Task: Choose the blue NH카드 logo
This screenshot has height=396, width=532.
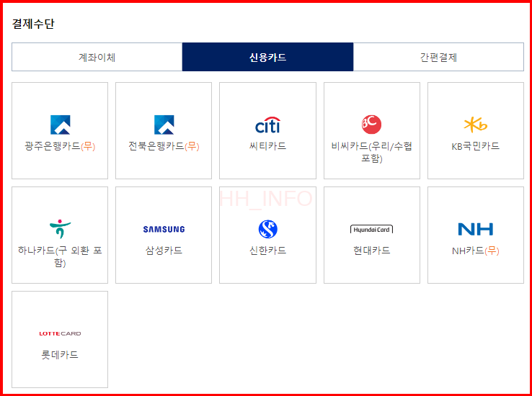Action: pyautogui.click(x=475, y=230)
